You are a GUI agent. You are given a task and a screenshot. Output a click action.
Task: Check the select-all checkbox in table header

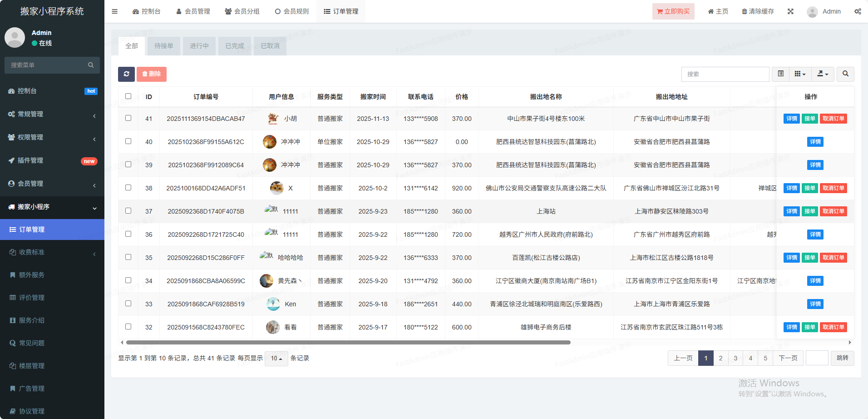[128, 96]
